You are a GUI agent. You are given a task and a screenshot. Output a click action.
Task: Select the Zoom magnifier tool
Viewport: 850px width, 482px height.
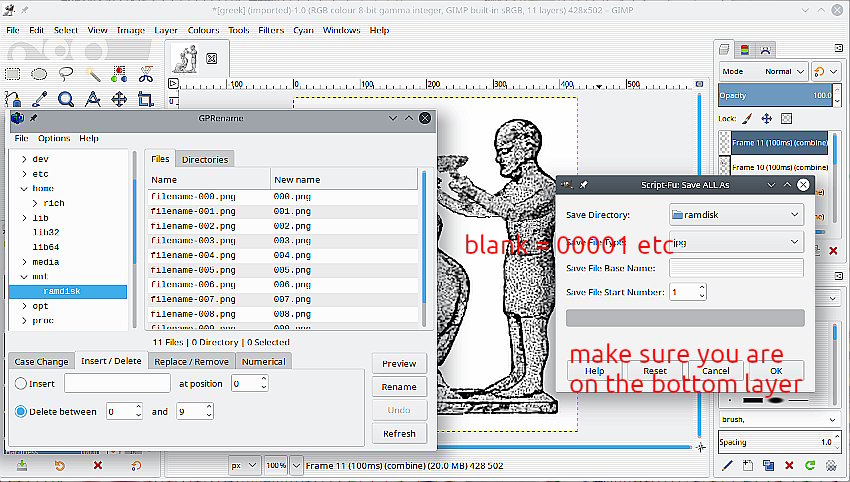66,99
